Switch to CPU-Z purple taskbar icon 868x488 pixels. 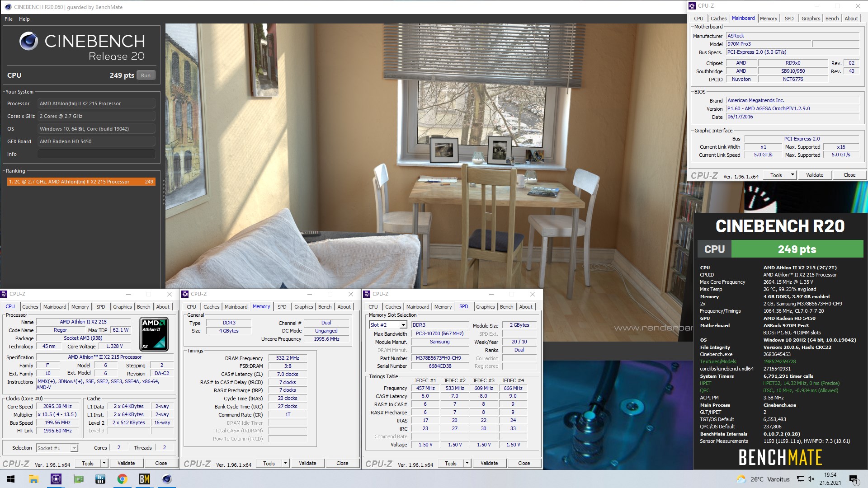(x=56, y=479)
